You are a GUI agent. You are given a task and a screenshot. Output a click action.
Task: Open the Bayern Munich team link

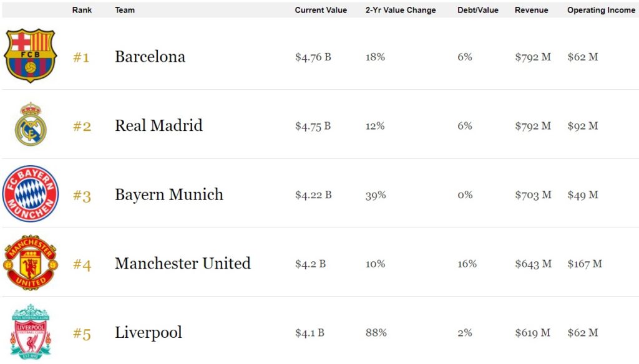pyautogui.click(x=168, y=194)
